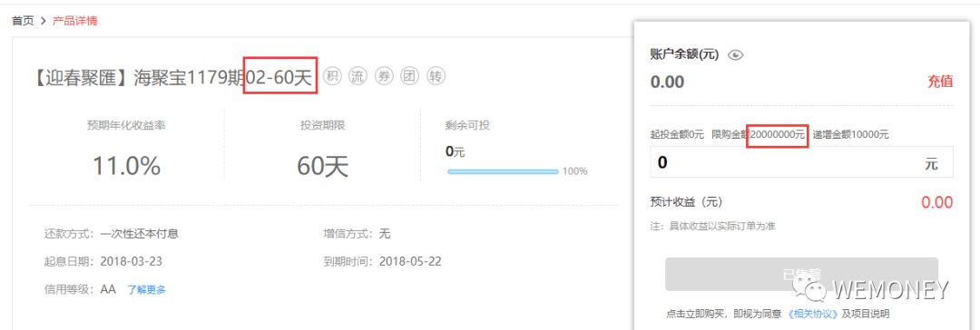Click the gray 已售罄 button

tap(801, 274)
